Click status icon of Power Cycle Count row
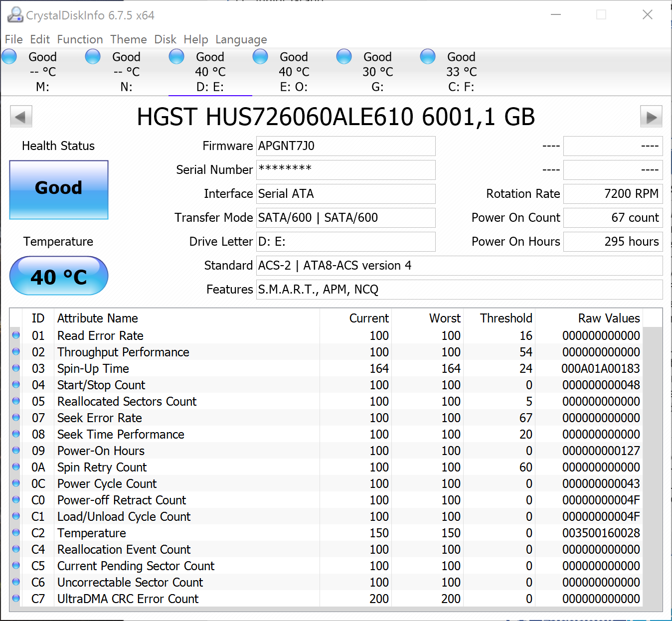The width and height of the screenshot is (672, 621). pyautogui.click(x=16, y=483)
